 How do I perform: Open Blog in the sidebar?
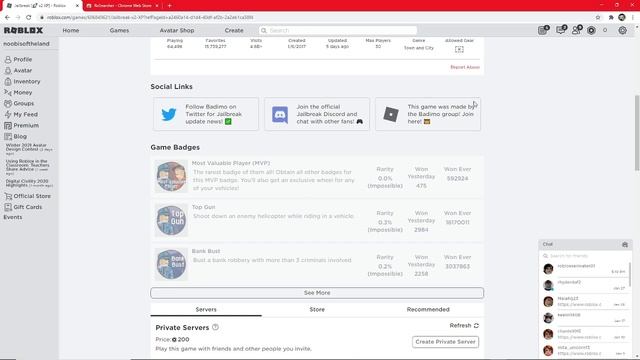click(x=16, y=136)
